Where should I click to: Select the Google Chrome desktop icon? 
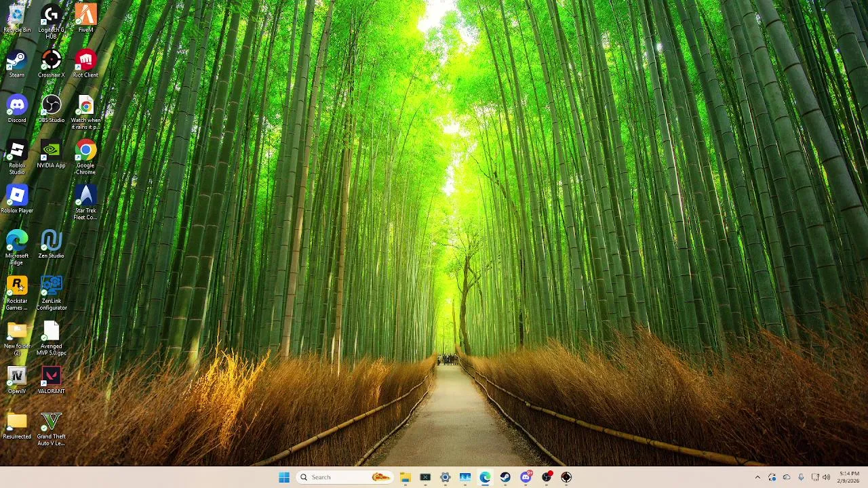coord(85,158)
